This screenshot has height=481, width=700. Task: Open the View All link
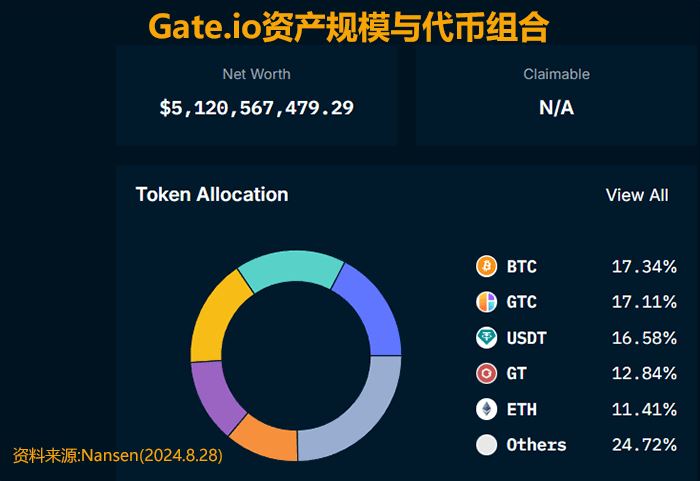point(637,195)
